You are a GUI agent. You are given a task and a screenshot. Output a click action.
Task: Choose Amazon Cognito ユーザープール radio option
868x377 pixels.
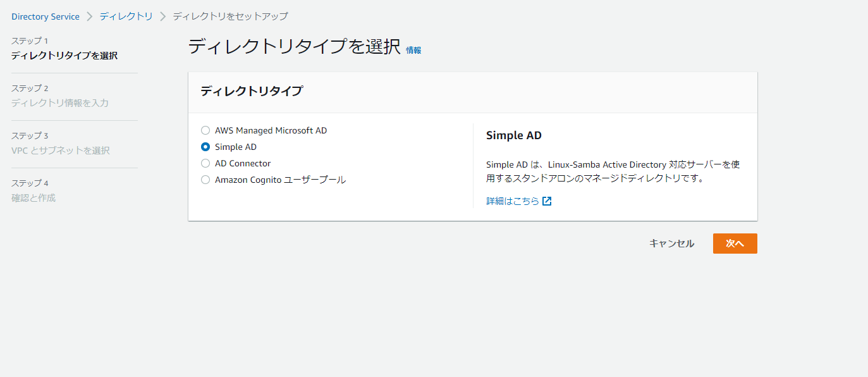coord(205,180)
